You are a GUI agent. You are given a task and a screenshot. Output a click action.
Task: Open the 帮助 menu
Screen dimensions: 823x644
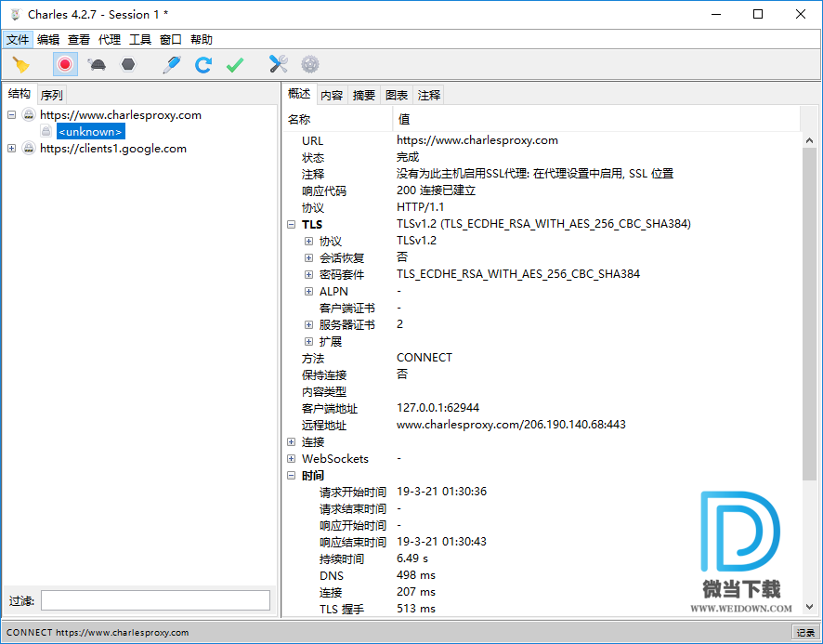point(202,39)
